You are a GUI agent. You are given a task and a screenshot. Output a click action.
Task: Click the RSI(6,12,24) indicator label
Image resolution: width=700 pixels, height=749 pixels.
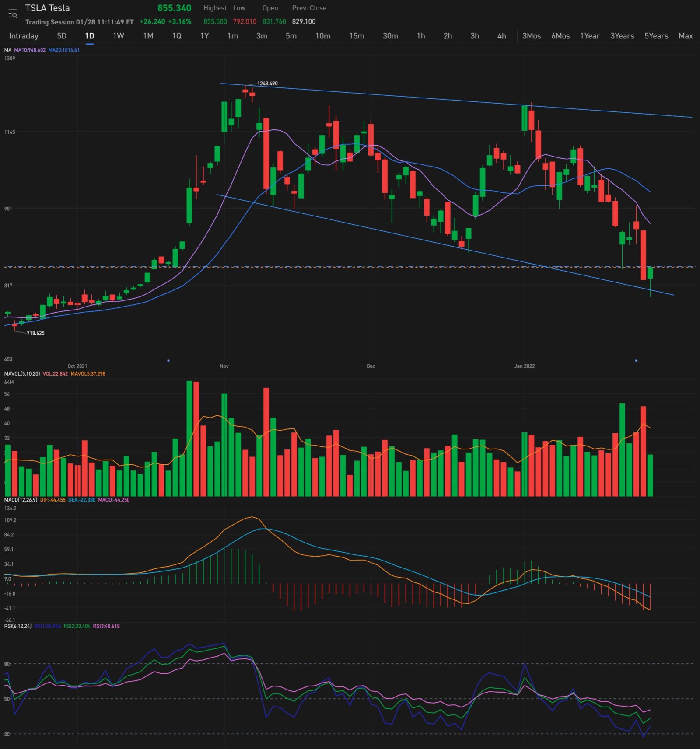pos(18,626)
